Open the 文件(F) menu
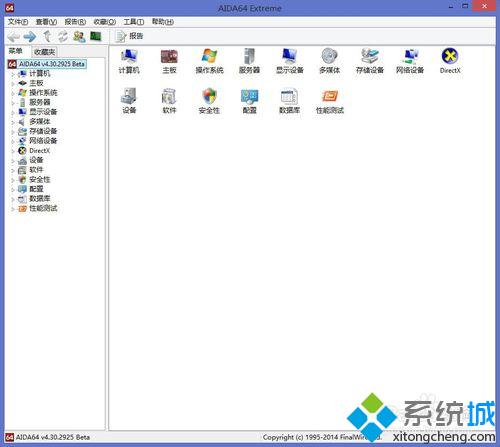500x447 pixels. coord(18,22)
